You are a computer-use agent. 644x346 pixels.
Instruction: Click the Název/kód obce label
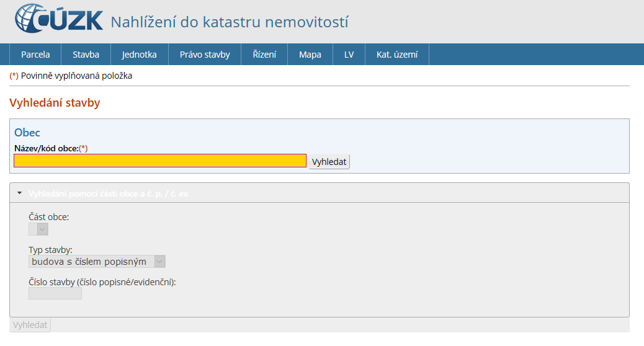(x=47, y=148)
